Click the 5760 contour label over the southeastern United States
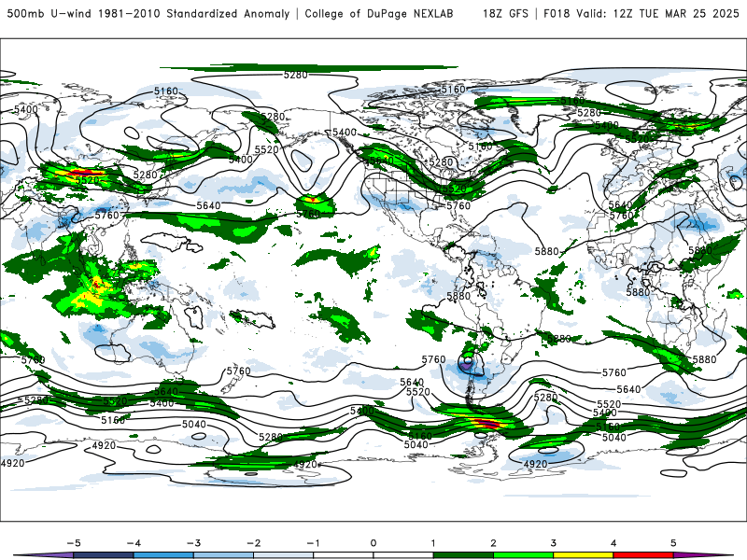This screenshot has height=560, width=747. (x=458, y=205)
